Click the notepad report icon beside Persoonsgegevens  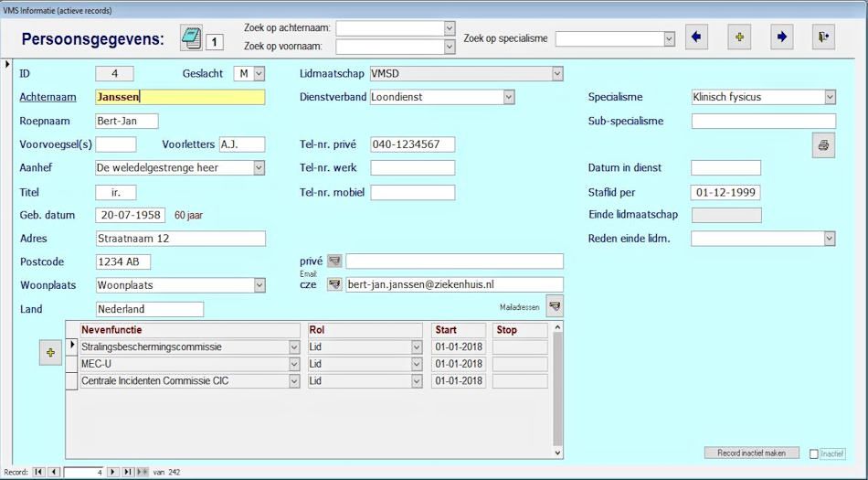[192, 38]
